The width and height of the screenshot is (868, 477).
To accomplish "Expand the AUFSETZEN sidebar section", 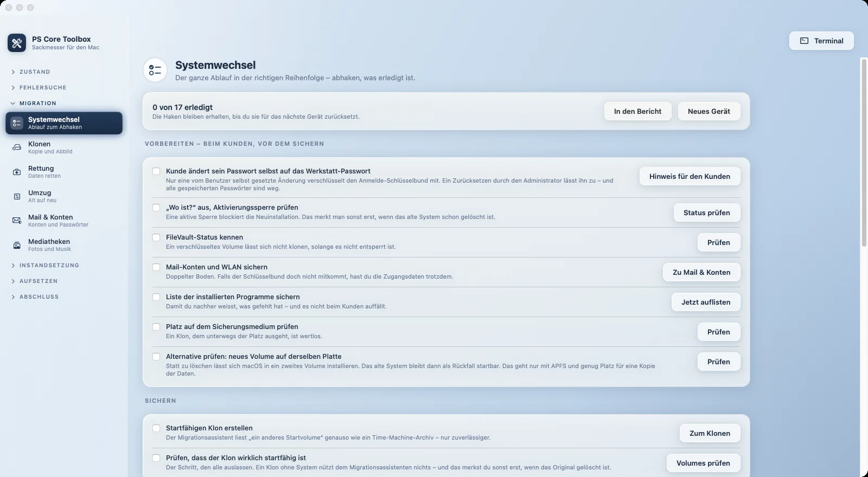I will pyautogui.click(x=34, y=281).
